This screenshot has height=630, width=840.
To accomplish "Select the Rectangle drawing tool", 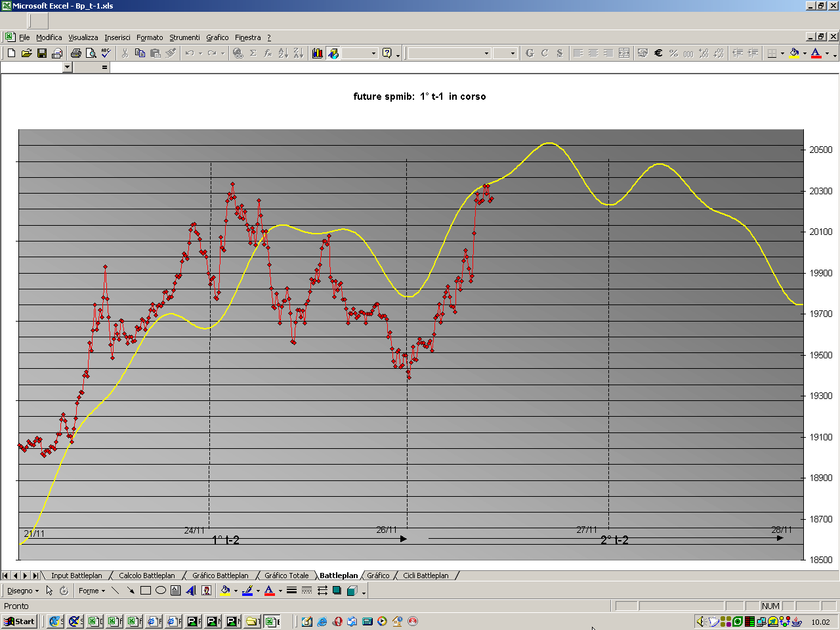I will click(146, 591).
